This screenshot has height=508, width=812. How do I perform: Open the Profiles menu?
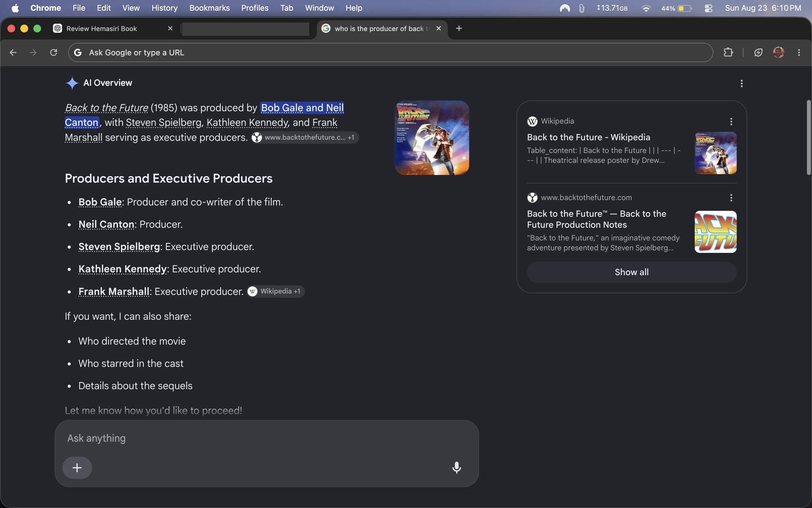(255, 8)
